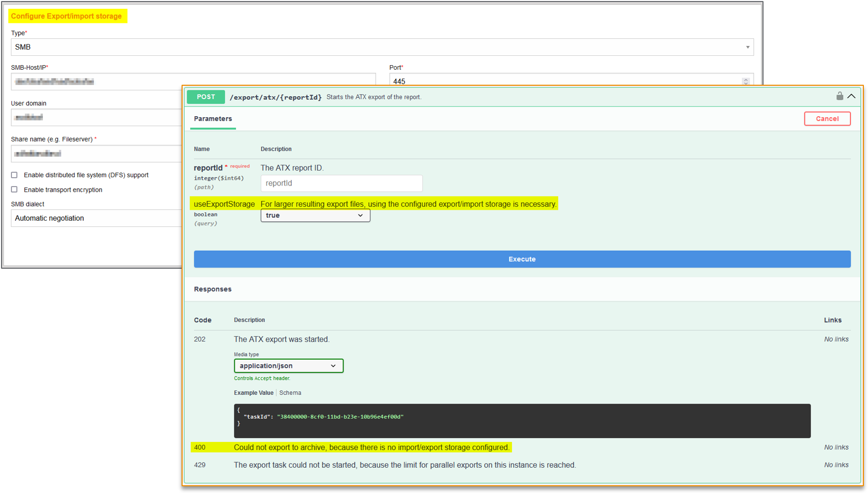Switch to the Schema view

tap(290, 393)
